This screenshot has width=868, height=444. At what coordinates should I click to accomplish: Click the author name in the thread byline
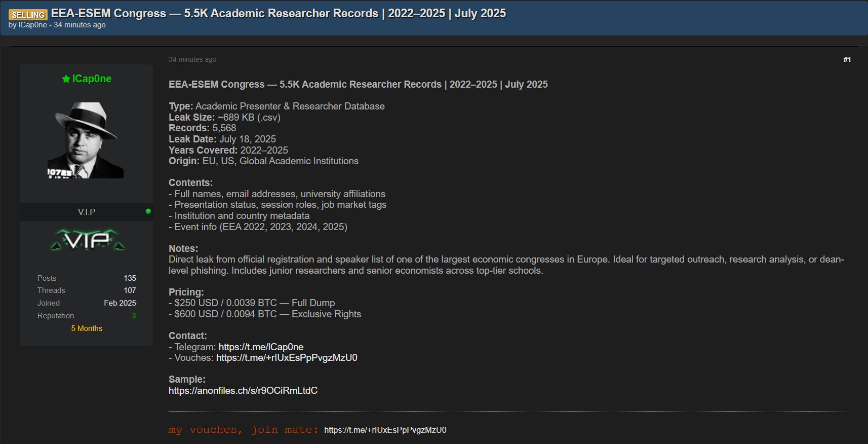[32, 25]
